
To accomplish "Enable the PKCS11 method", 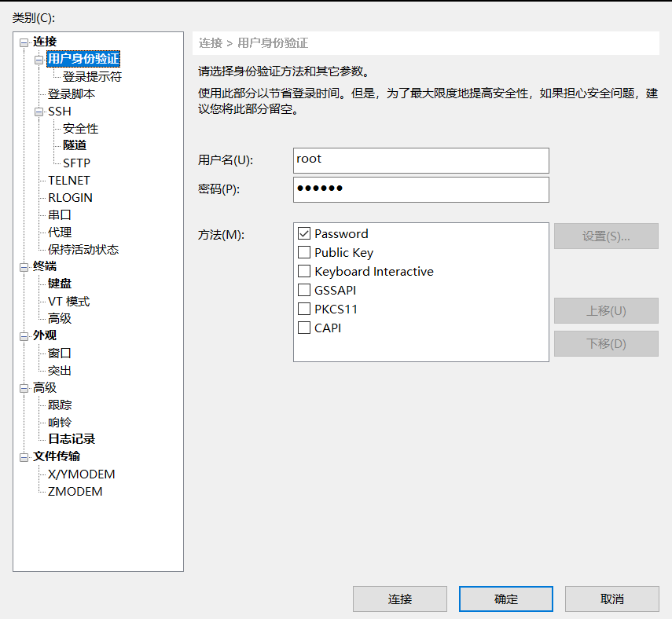I will (305, 309).
